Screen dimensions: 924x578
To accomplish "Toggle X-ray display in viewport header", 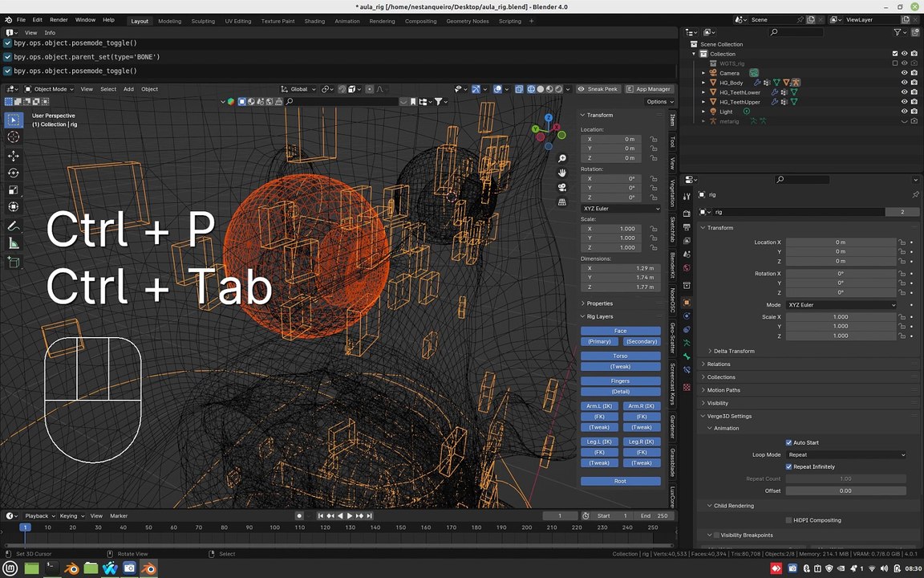I will coord(519,89).
